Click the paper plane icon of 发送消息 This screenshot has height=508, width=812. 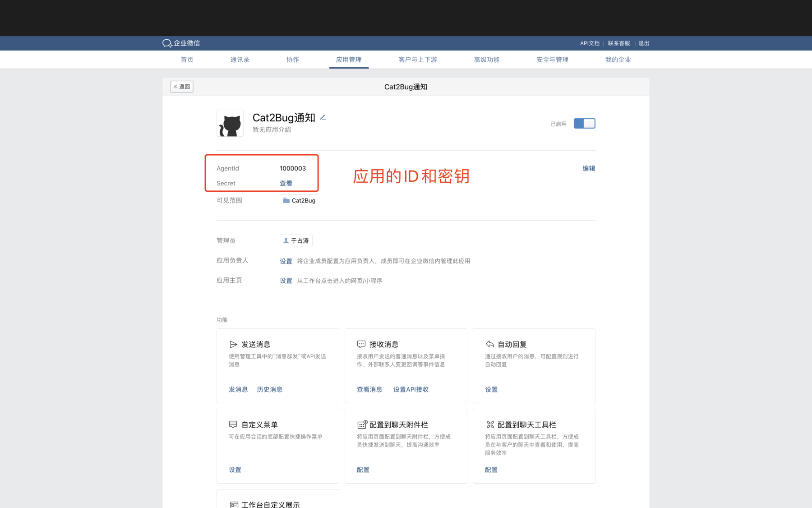click(233, 344)
